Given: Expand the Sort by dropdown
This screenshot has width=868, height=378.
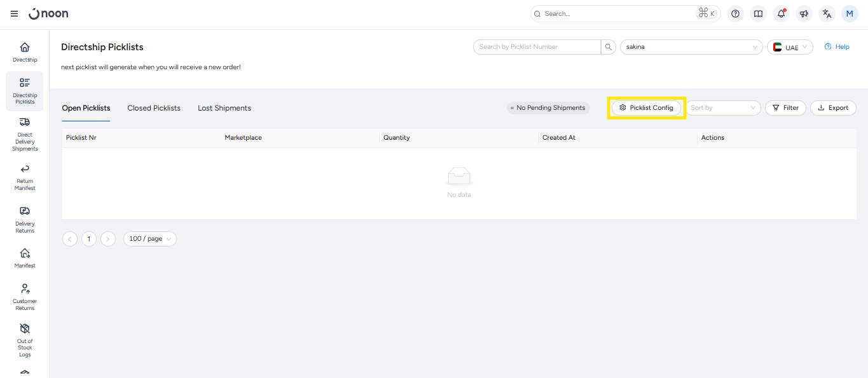Looking at the screenshot, I should click(723, 108).
